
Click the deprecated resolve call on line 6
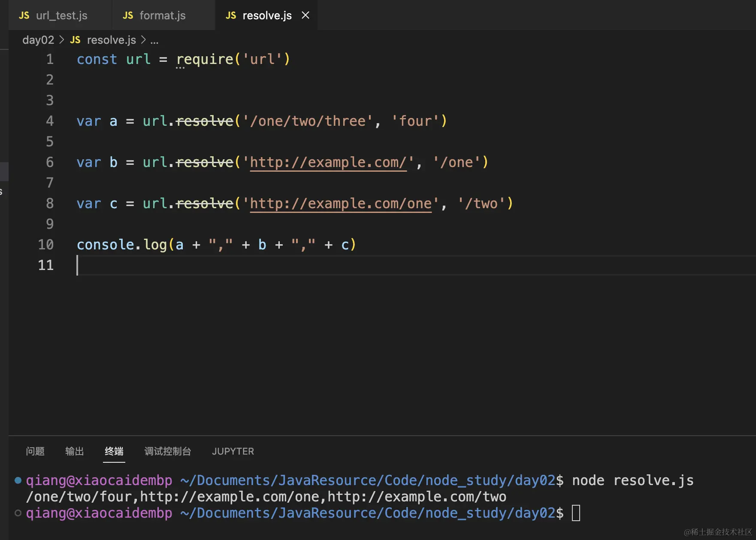(205, 162)
